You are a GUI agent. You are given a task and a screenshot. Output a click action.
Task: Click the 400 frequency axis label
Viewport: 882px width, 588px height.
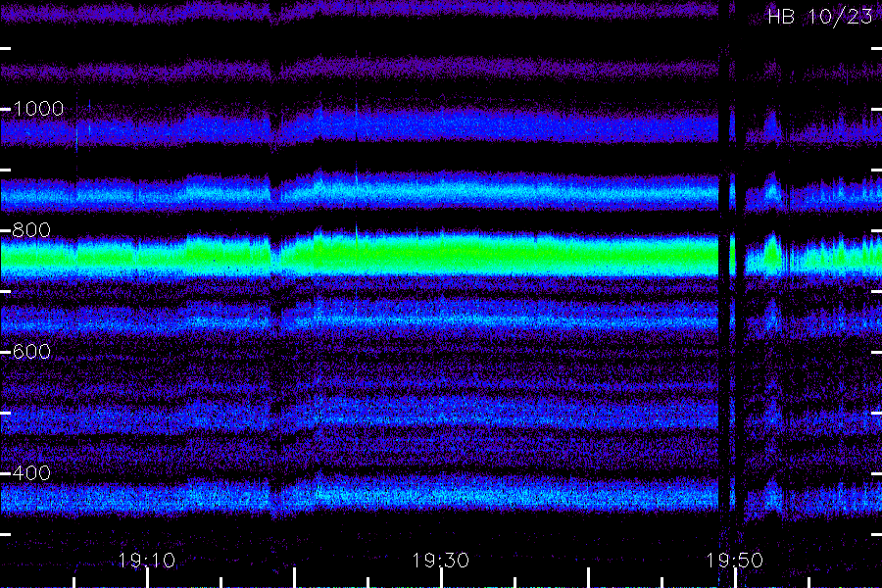[31, 473]
